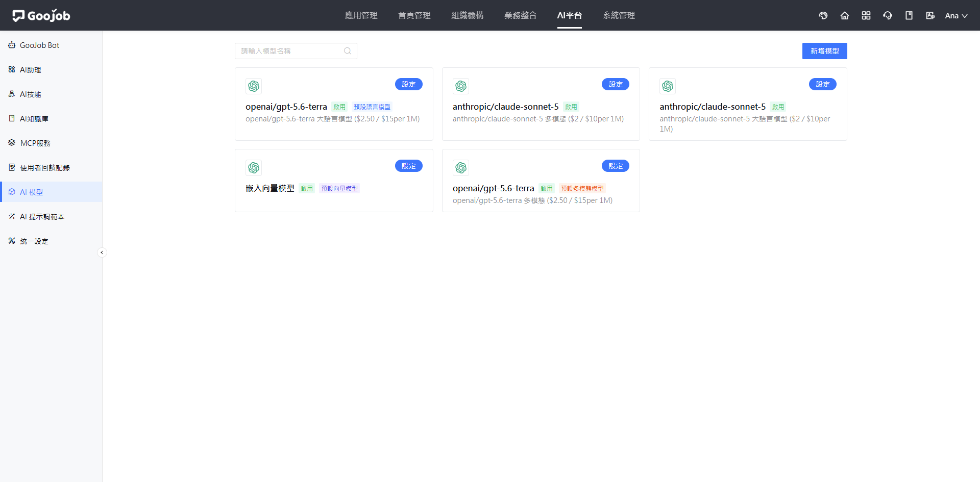Viewport: 980px width, 482px height.
Task: Click the 預設向量模型 tag
Action: (x=339, y=188)
